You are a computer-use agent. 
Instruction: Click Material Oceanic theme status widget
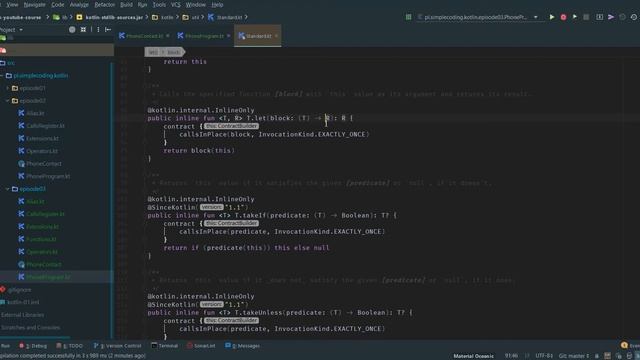pos(473,356)
